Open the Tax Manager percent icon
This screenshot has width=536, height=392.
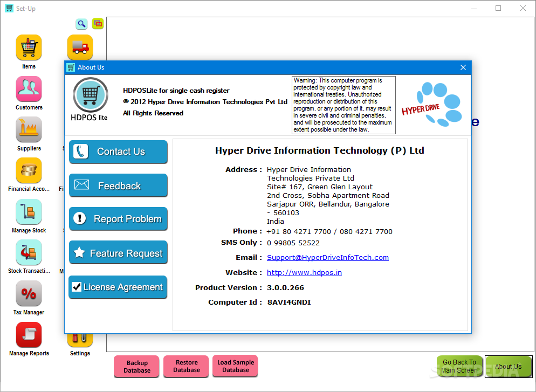pyautogui.click(x=29, y=293)
